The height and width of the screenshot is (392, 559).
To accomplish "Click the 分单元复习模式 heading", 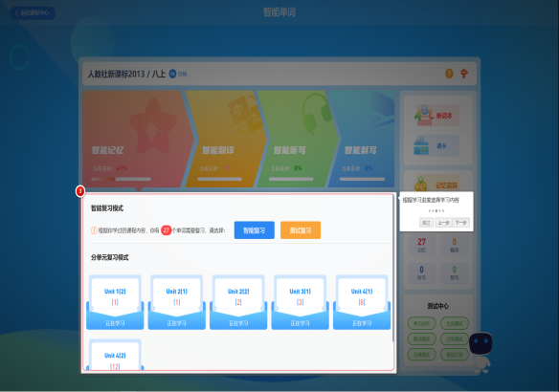I will 109,257.
